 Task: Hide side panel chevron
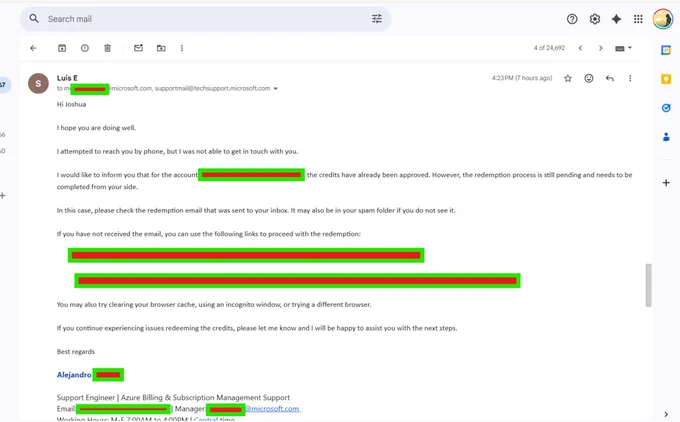(666, 414)
